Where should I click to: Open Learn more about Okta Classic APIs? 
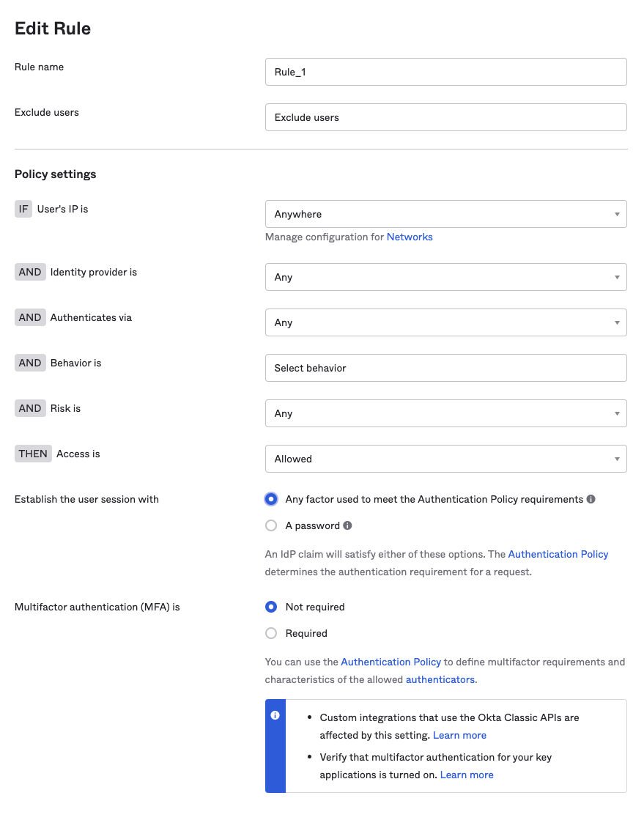pyautogui.click(x=459, y=735)
